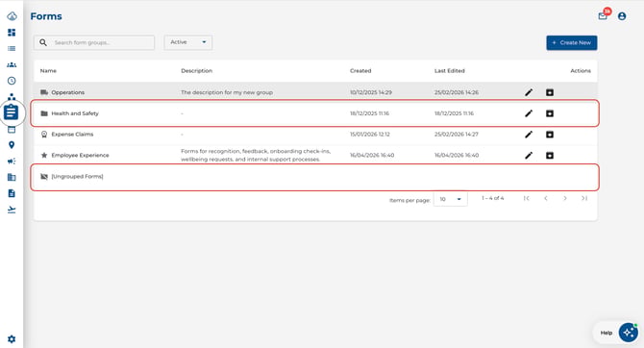The image size is (644, 348).
Task: Open the Forms clipboard icon in sidebar
Action: [x=12, y=112]
